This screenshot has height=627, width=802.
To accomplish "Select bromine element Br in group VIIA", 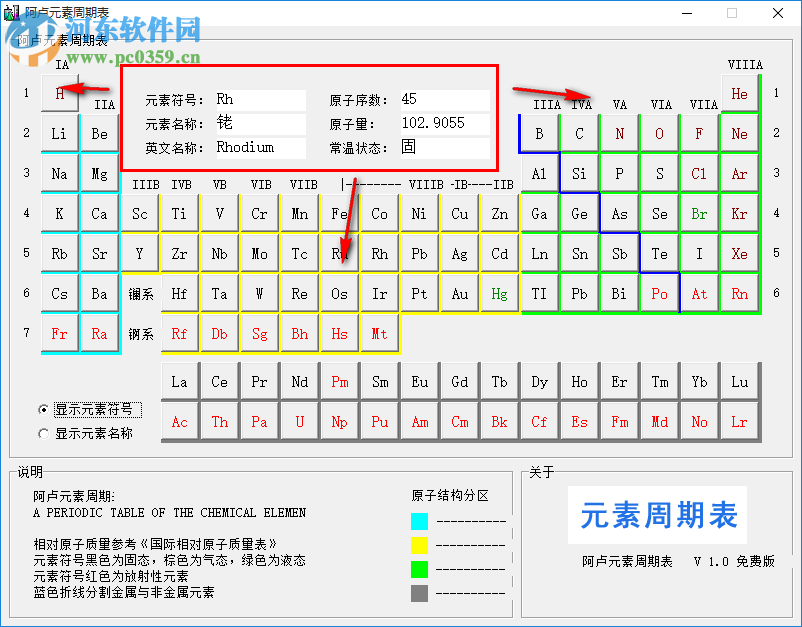I will (x=699, y=213).
